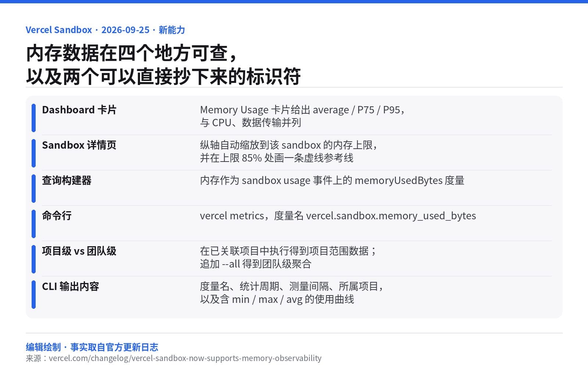
Task: Click '以及含 min / max / avg 的使用曲线' line
Action: pyautogui.click(x=277, y=299)
